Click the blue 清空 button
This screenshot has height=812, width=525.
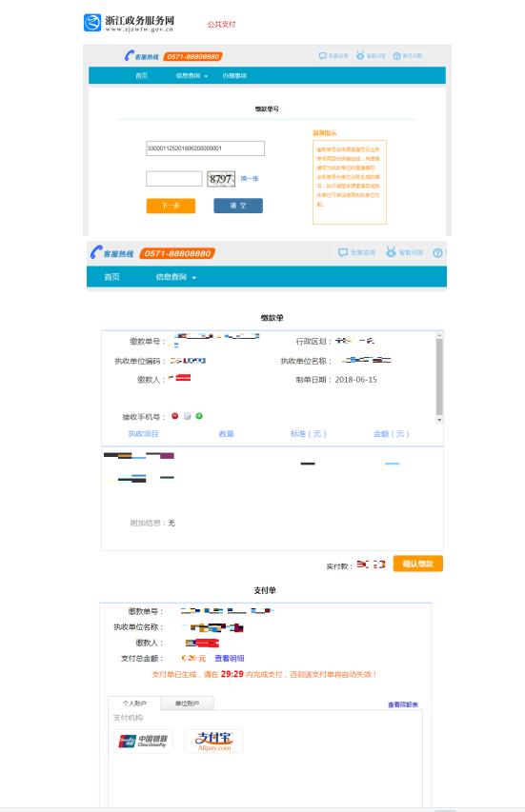238,206
